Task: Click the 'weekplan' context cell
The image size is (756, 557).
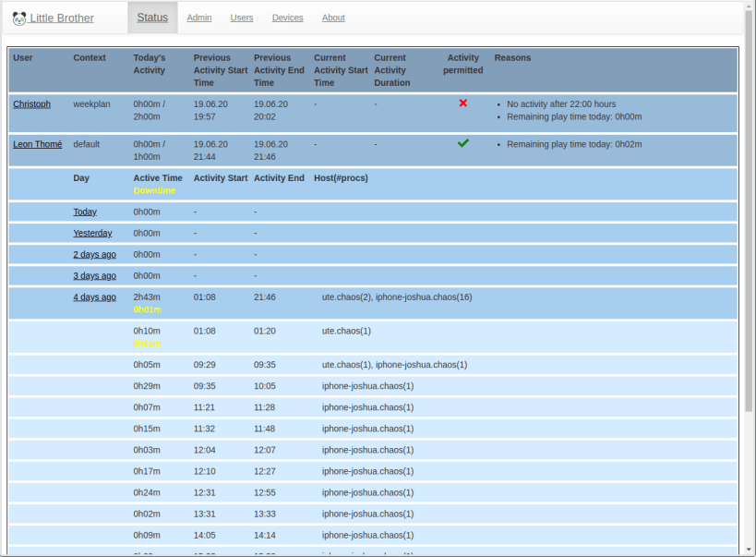Action: 91,104
